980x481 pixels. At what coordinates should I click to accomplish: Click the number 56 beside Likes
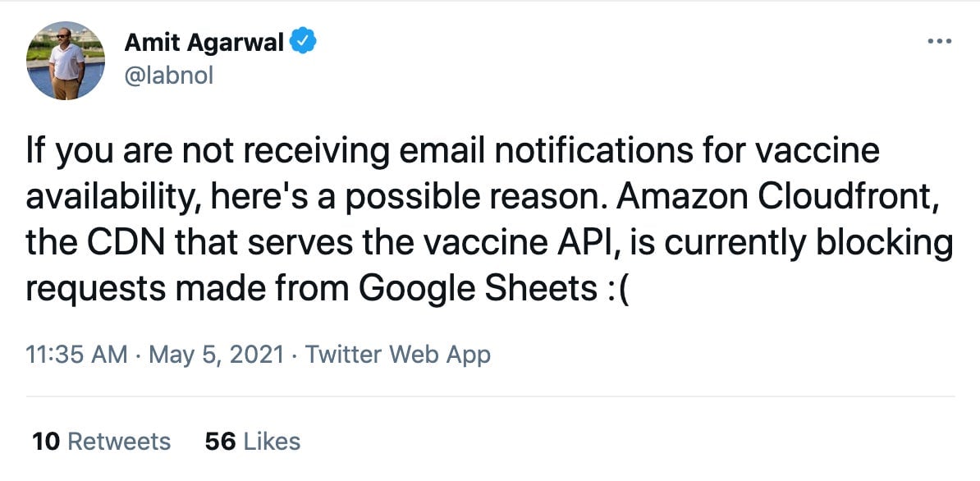[x=220, y=442]
